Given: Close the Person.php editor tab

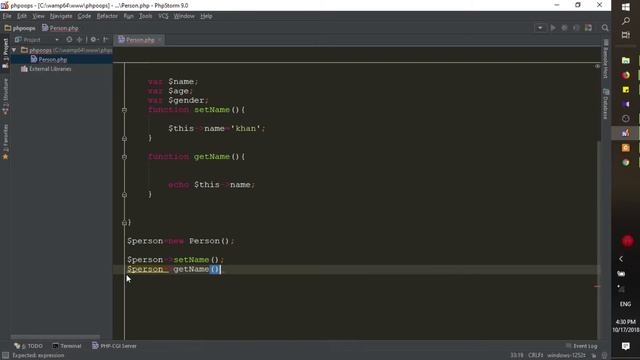Looking at the screenshot, I should tap(159, 40).
